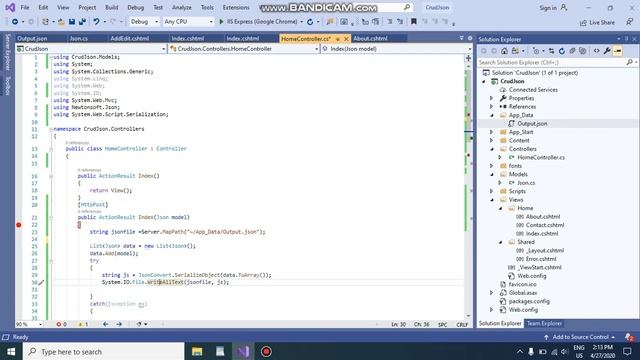This screenshot has height=360, width=640.
Task: Open File Explorer from taskbar
Action: click(197, 351)
